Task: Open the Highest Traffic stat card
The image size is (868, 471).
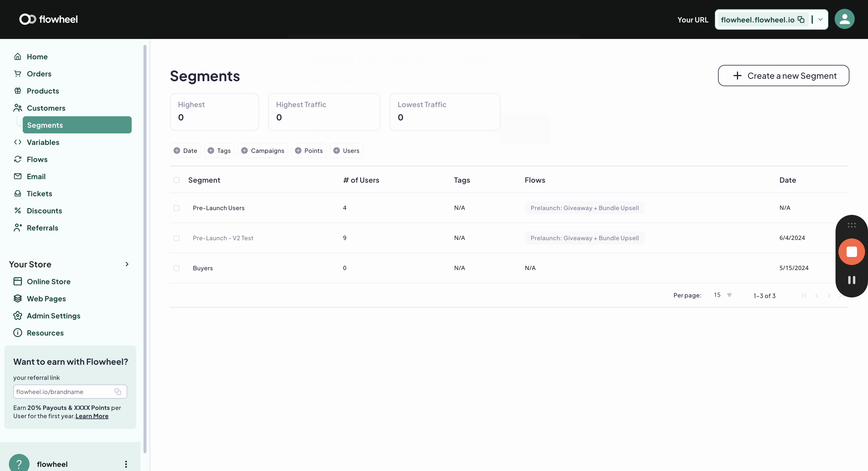Action: coord(324,112)
